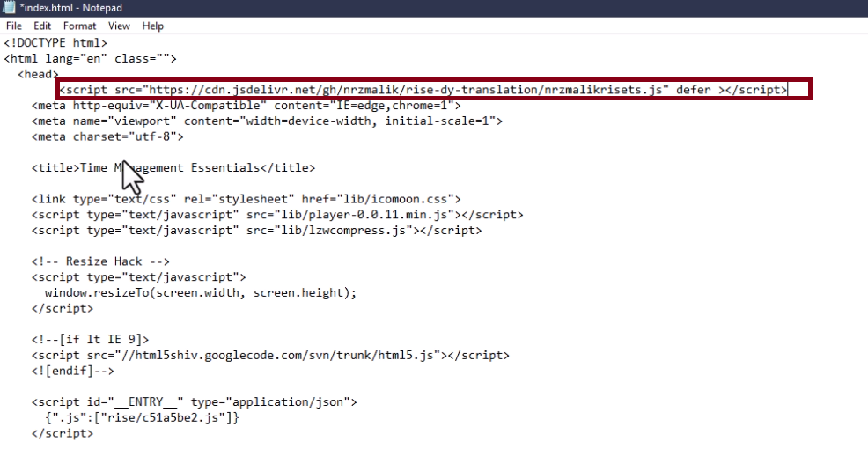Open the Help menu
The width and height of the screenshot is (868, 449).
152,26
